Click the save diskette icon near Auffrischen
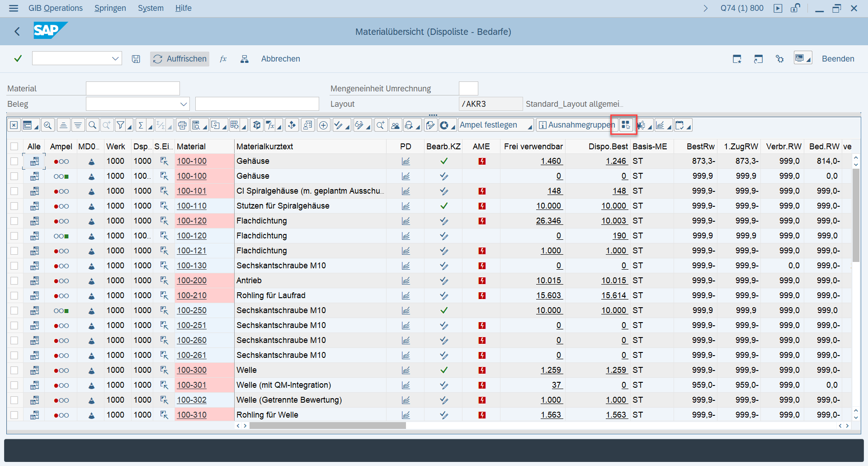The width and height of the screenshot is (868, 466). 136,59
